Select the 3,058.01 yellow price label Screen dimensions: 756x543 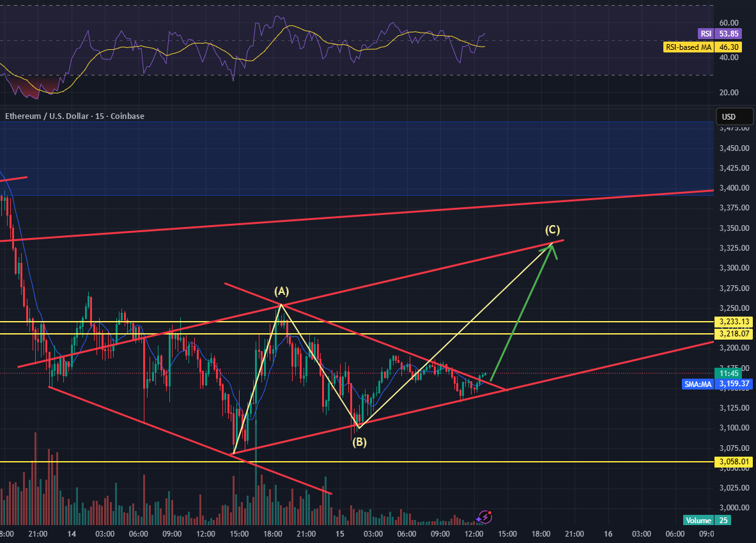click(734, 461)
